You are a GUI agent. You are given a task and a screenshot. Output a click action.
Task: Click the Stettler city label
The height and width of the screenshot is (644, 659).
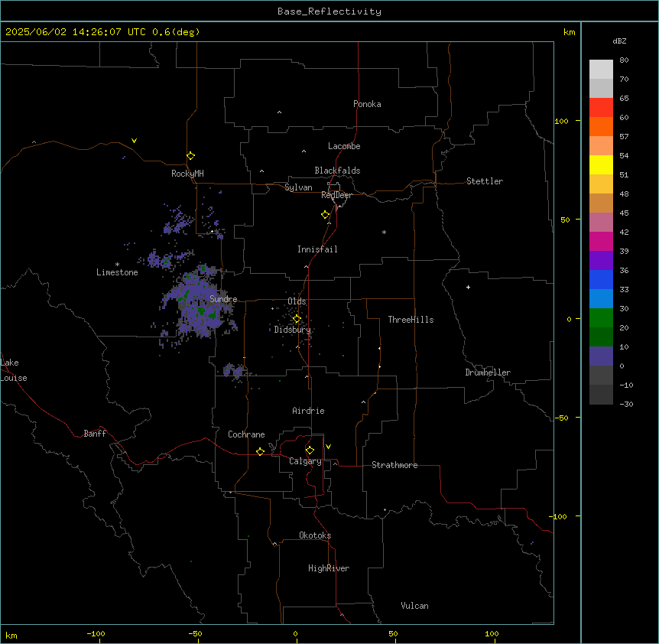pyautogui.click(x=485, y=181)
